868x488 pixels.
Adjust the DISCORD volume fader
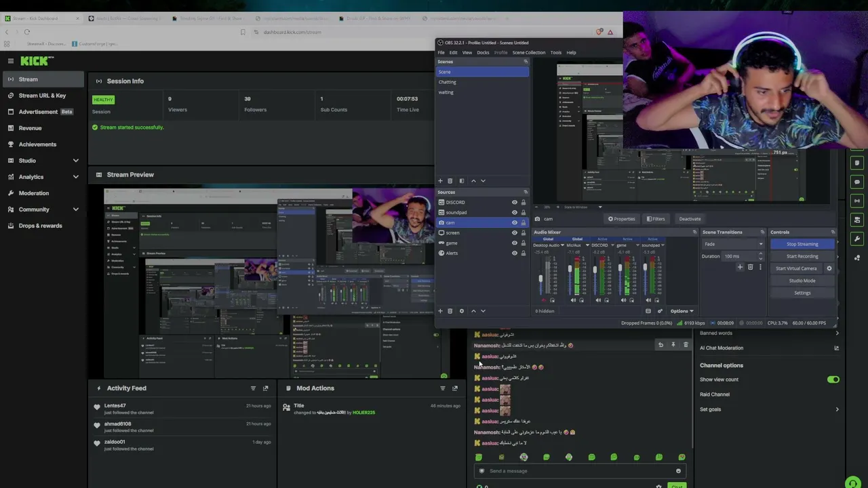[x=595, y=270]
